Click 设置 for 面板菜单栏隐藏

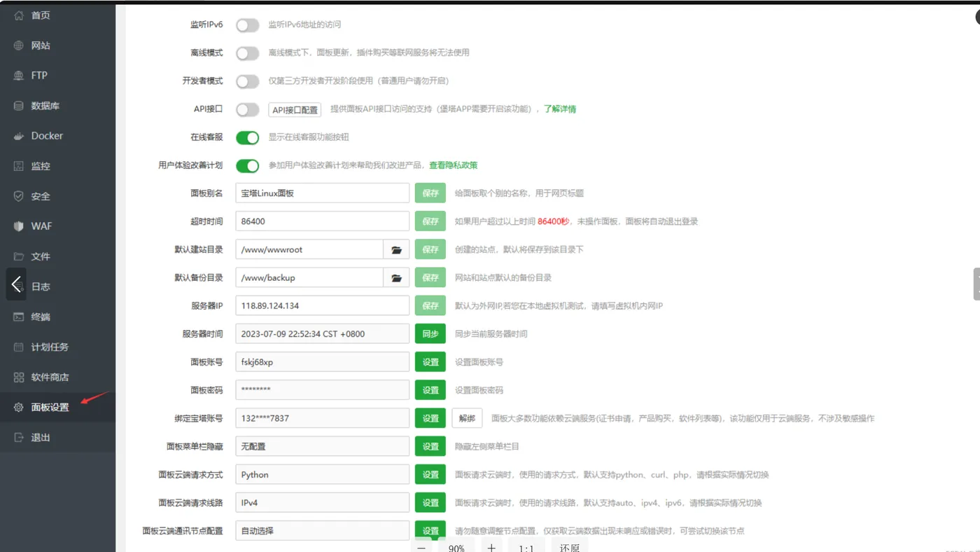(x=430, y=446)
